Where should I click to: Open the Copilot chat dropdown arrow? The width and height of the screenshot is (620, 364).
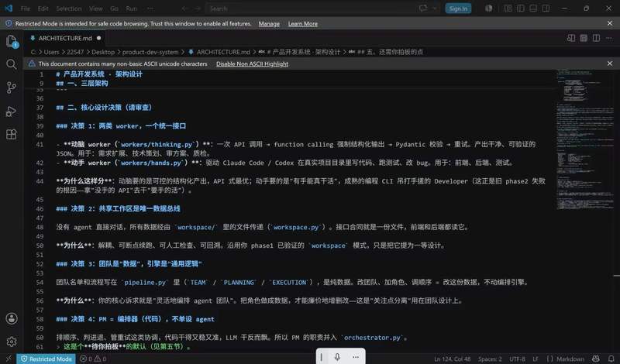pos(435,9)
